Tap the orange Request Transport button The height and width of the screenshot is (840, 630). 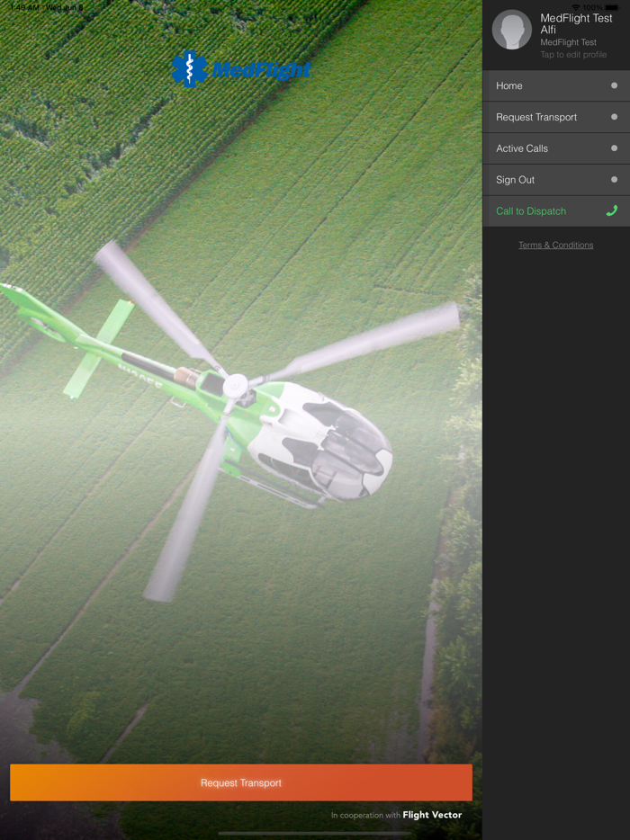[x=241, y=782]
